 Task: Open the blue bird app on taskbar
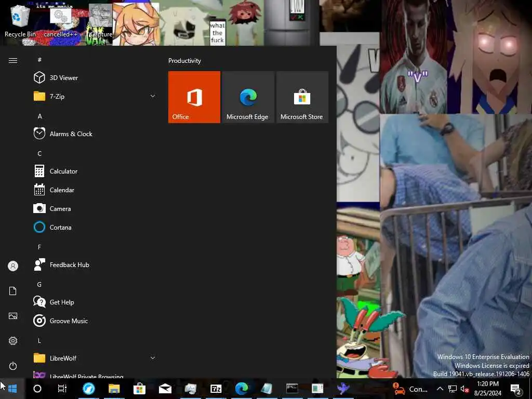tap(343, 389)
